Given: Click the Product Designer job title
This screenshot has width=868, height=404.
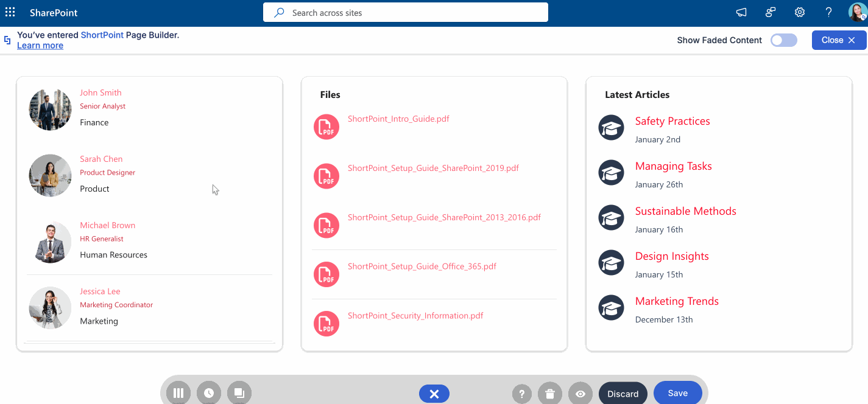Looking at the screenshot, I should pos(107,173).
